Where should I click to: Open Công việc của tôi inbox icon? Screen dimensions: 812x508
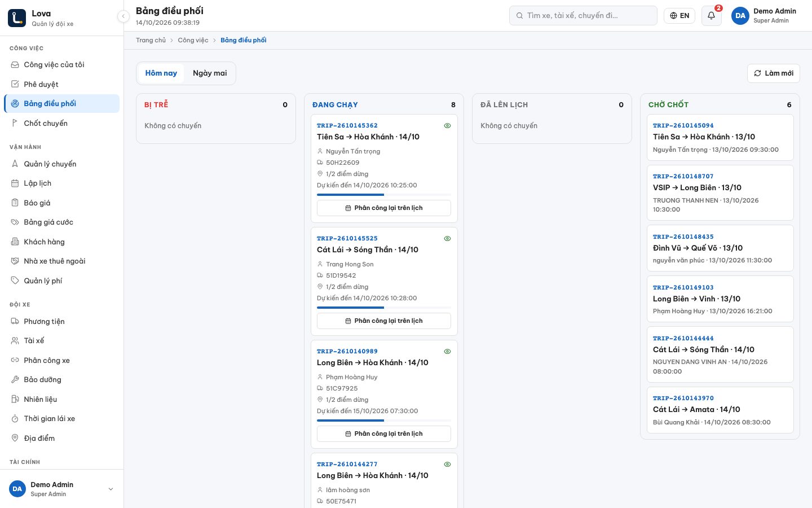15,65
